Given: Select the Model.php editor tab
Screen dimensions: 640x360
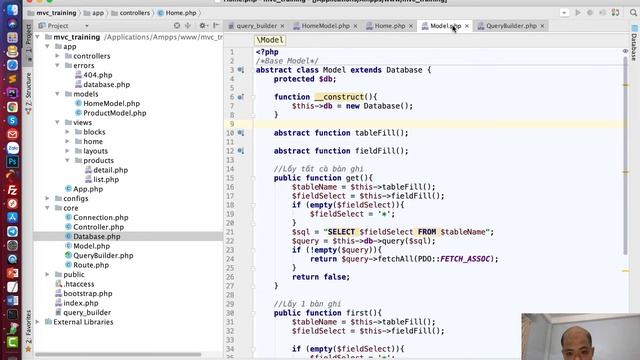Looking at the screenshot, I should point(445,26).
